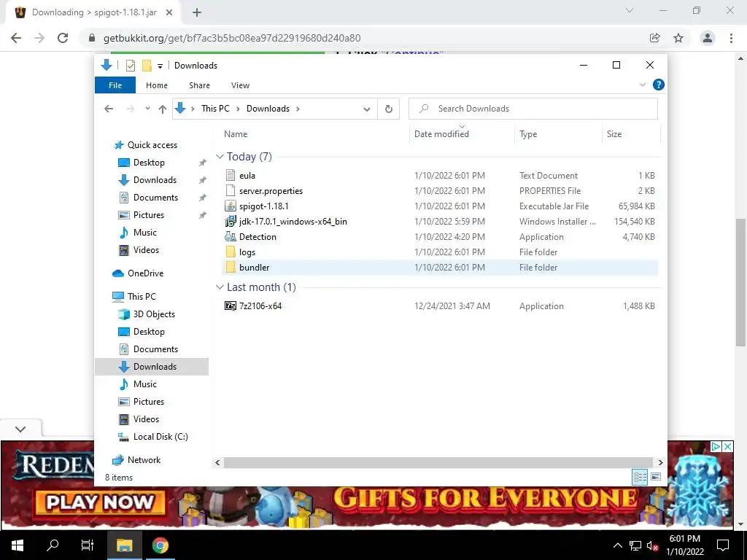The height and width of the screenshot is (560, 747).
Task: Click the Chrome address bar URL
Action: [232, 38]
